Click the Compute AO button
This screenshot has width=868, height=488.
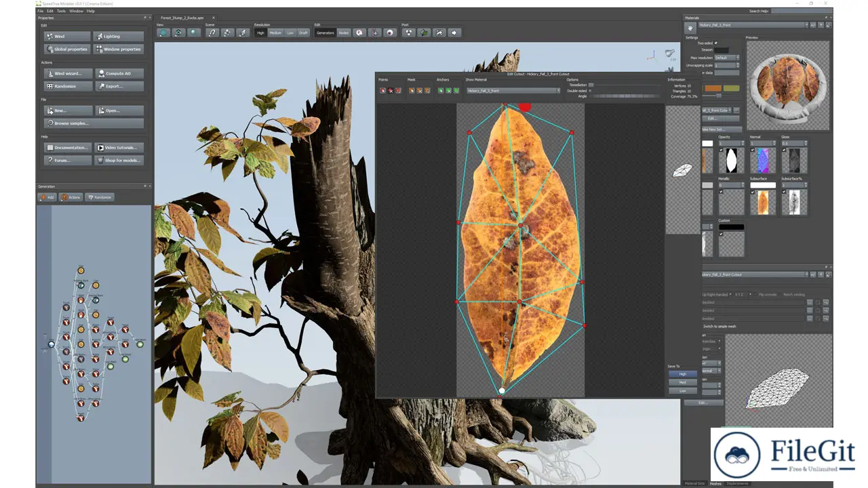[x=119, y=73]
